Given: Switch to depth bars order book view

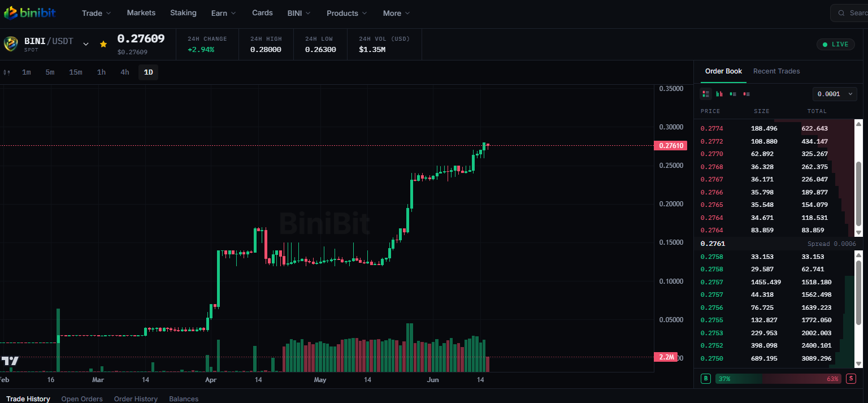Looking at the screenshot, I should 719,94.
